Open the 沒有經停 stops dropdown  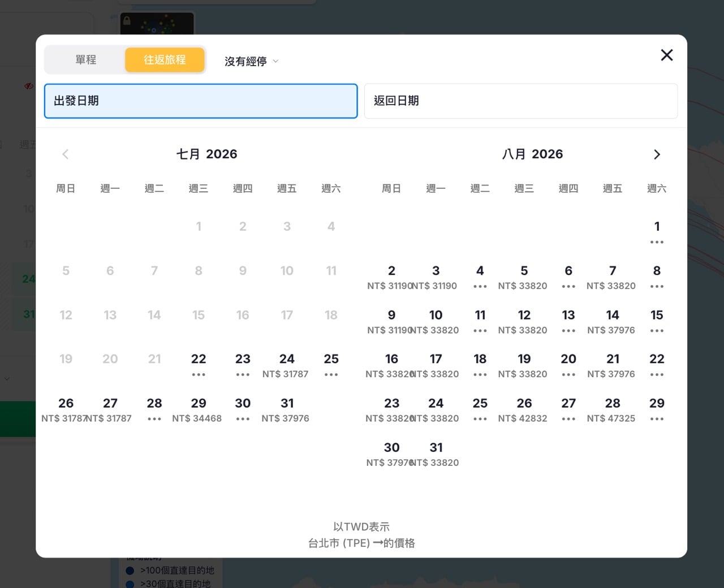coord(251,61)
